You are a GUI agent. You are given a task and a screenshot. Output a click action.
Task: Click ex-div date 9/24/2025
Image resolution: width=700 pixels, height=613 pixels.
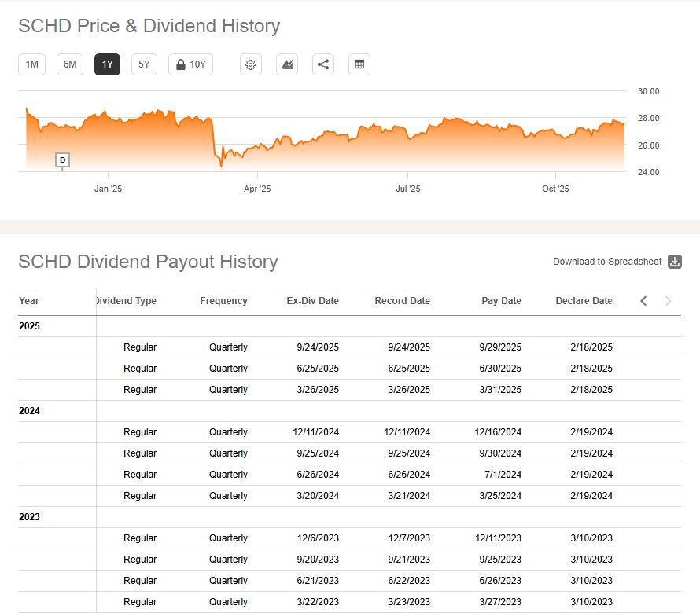(318, 347)
